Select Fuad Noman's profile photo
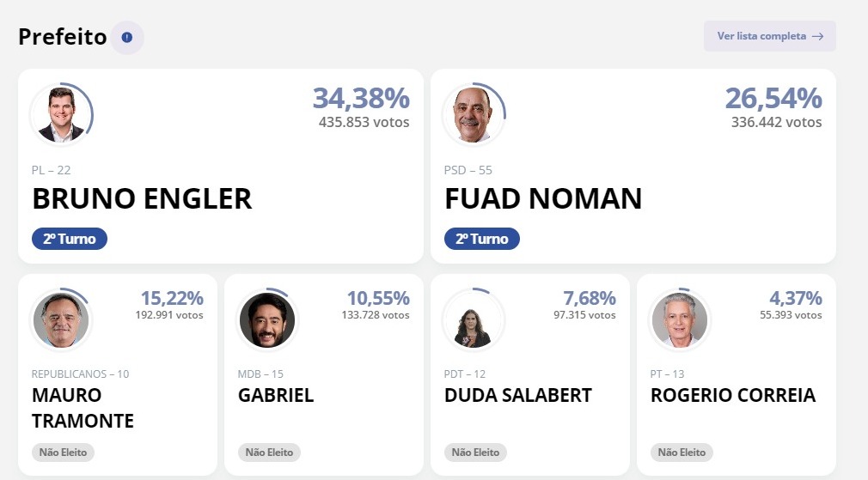 474,115
